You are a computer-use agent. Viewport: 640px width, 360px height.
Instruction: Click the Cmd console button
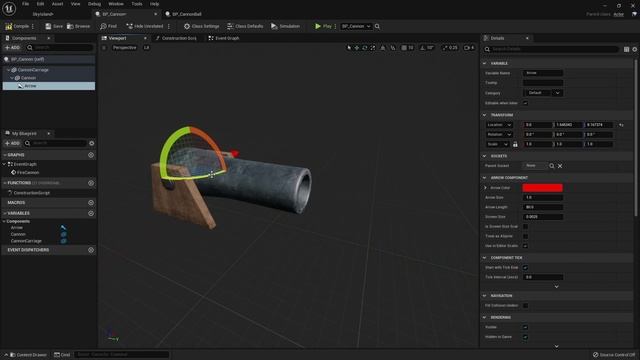pos(62,355)
